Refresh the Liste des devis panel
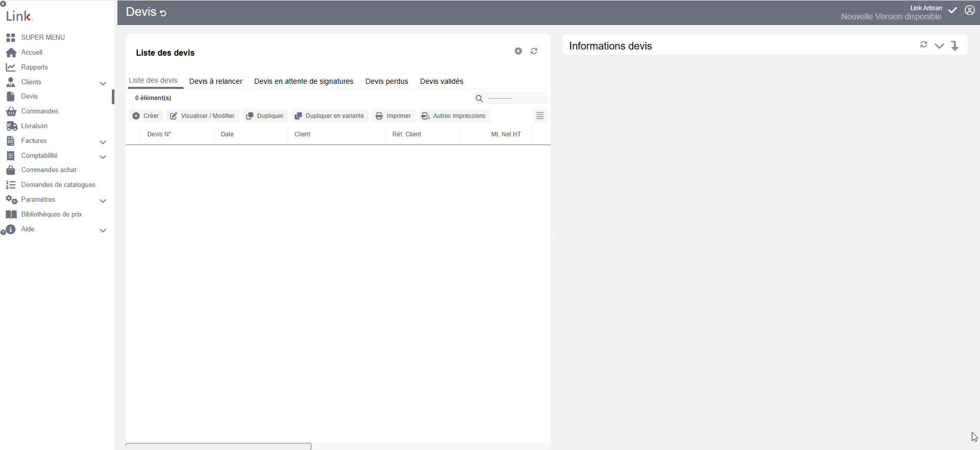This screenshot has width=980, height=450. point(534,51)
